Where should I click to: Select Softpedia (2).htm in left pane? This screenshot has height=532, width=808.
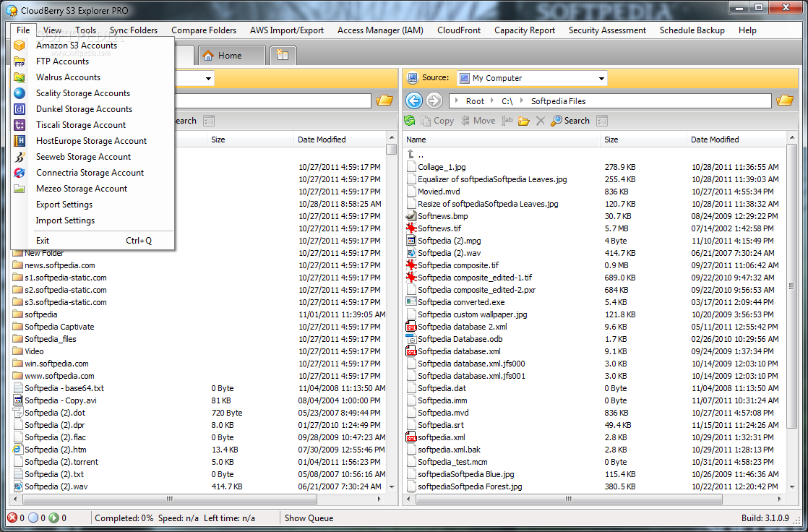[55, 450]
